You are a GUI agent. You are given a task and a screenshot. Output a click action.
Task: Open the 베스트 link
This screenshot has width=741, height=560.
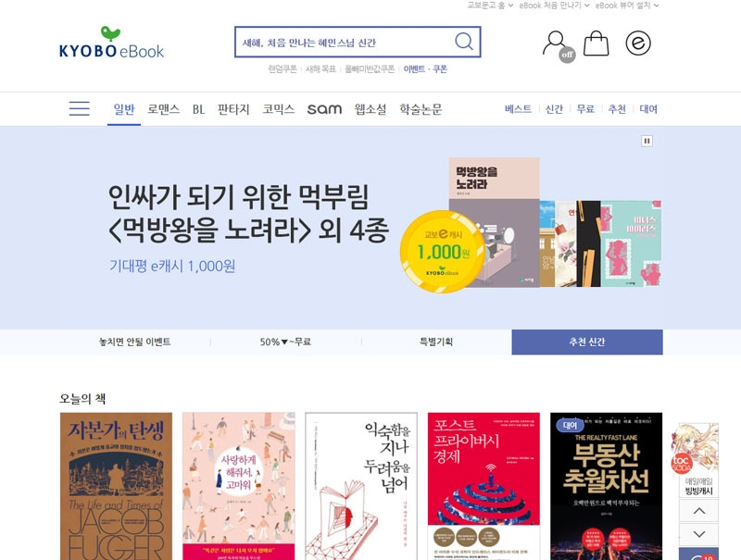click(x=518, y=109)
